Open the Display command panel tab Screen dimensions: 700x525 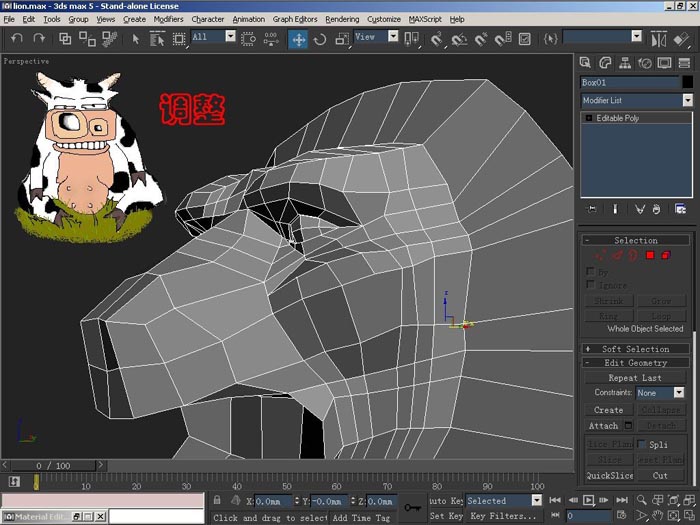pos(664,63)
